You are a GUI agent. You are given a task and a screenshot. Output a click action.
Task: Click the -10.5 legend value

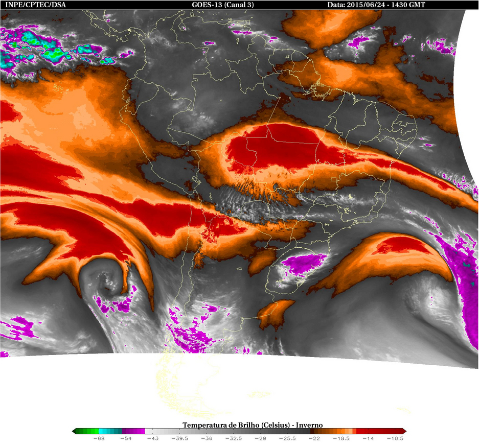[395, 438]
